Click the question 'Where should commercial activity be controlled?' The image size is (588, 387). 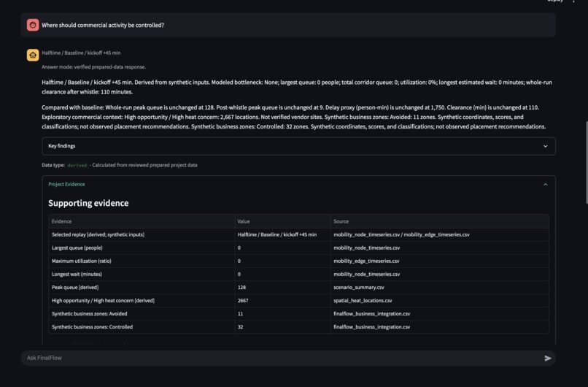(x=103, y=25)
